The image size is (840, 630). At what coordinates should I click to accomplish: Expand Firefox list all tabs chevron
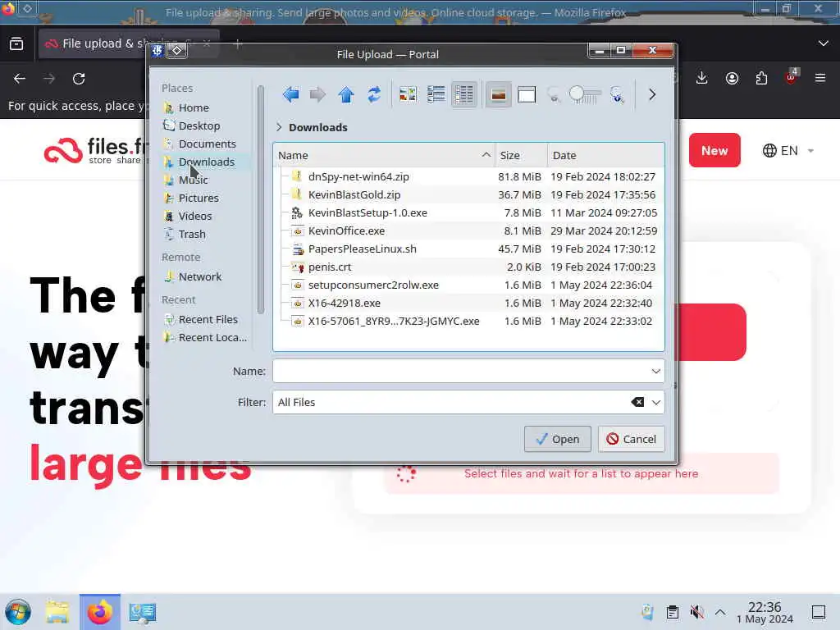tap(824, 43)
